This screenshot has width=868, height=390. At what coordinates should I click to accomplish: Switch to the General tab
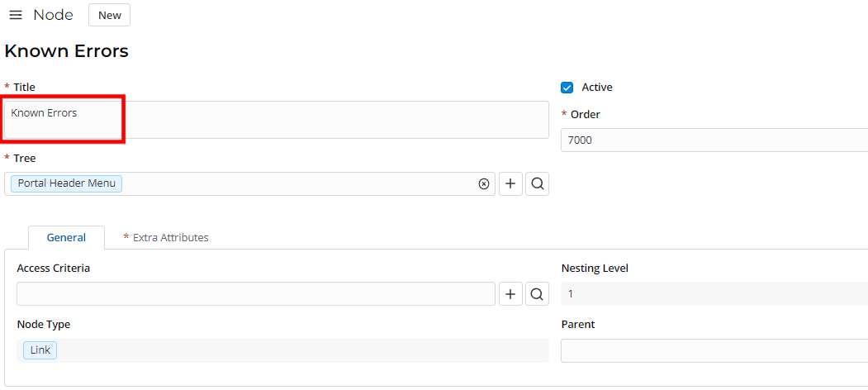(x=66, y=238)
